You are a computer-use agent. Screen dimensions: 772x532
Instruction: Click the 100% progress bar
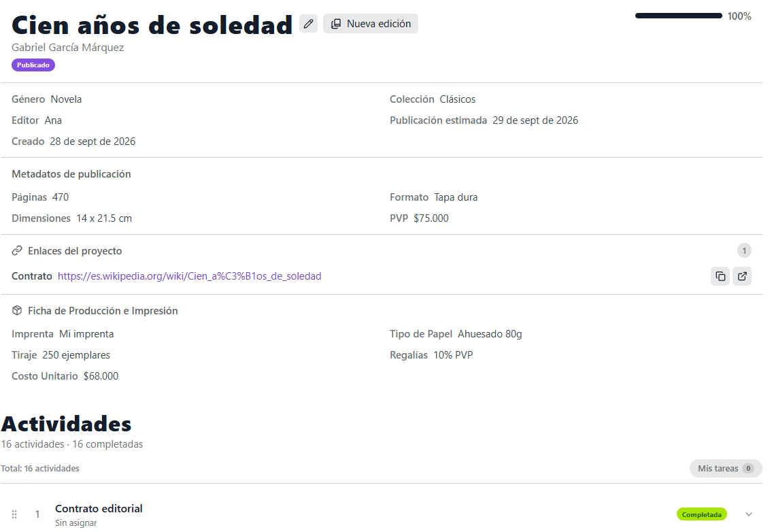pos(678,16)
